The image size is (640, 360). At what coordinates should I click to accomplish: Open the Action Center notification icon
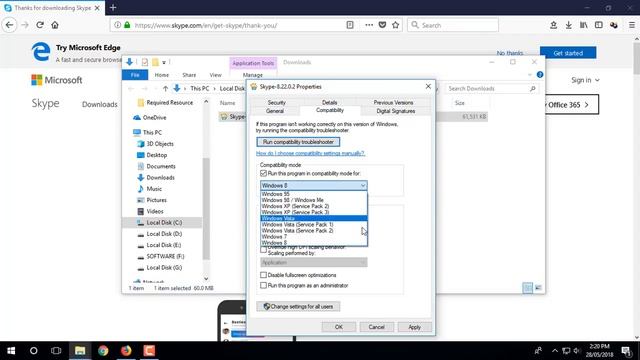pos(627,351)
